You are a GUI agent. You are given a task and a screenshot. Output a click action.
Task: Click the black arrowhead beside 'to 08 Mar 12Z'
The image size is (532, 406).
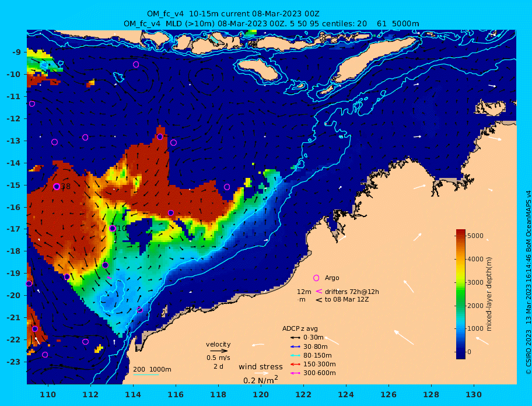tap(319, 299)
